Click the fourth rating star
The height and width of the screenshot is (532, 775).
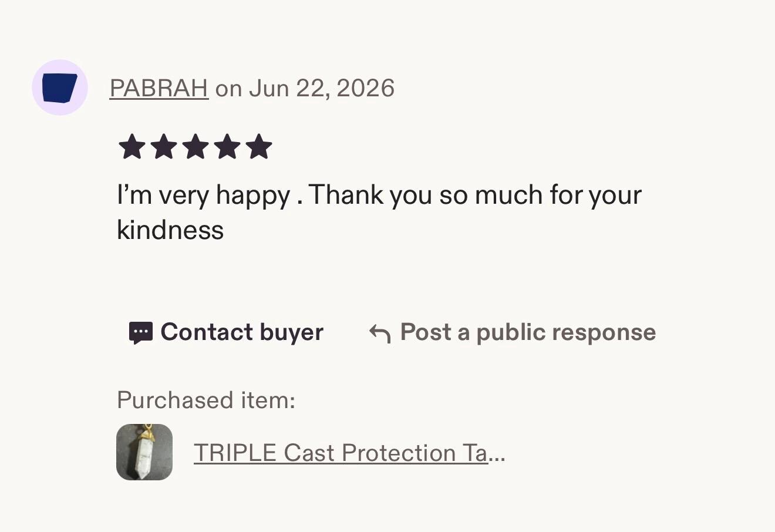(x=227, y=147)
